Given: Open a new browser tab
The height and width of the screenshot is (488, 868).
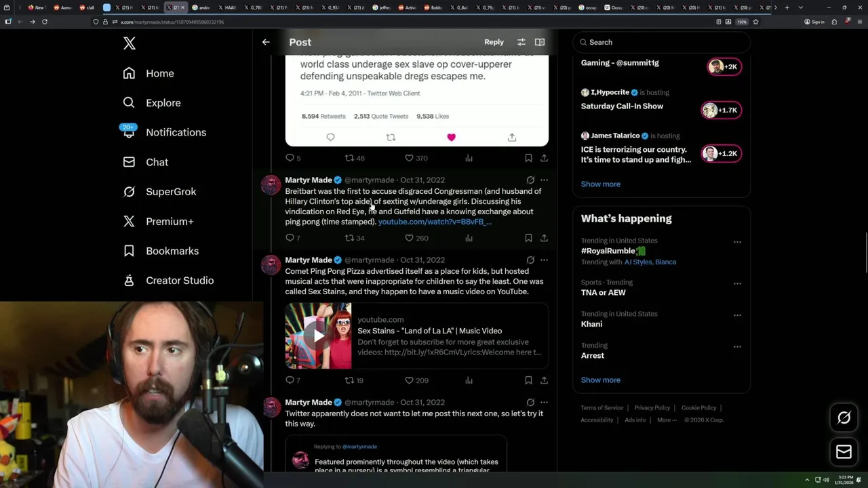Looking at the screenshot, I should point(787,7).
